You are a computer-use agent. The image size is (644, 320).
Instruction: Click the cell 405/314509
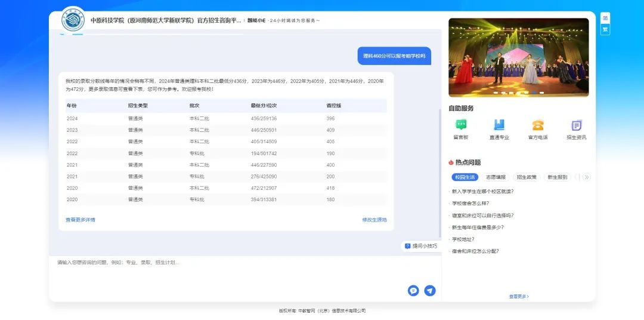[264, 141]
